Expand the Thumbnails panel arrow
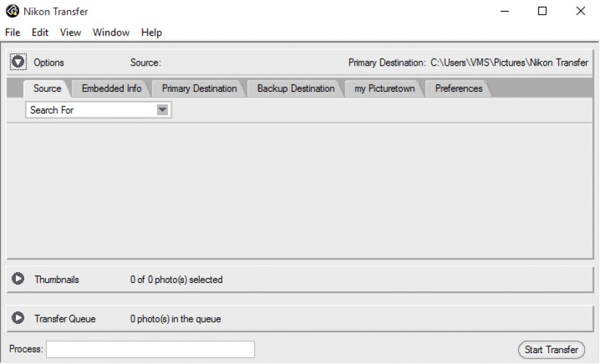The height and width of the screenshot is (364, 600). pos(18,279)
